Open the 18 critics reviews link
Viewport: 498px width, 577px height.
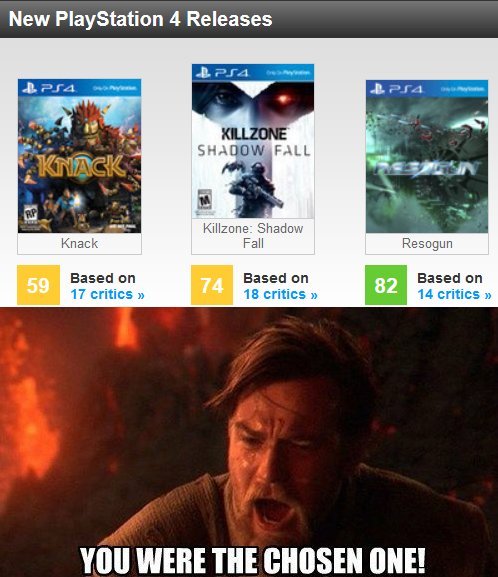[x=280, y=294]
